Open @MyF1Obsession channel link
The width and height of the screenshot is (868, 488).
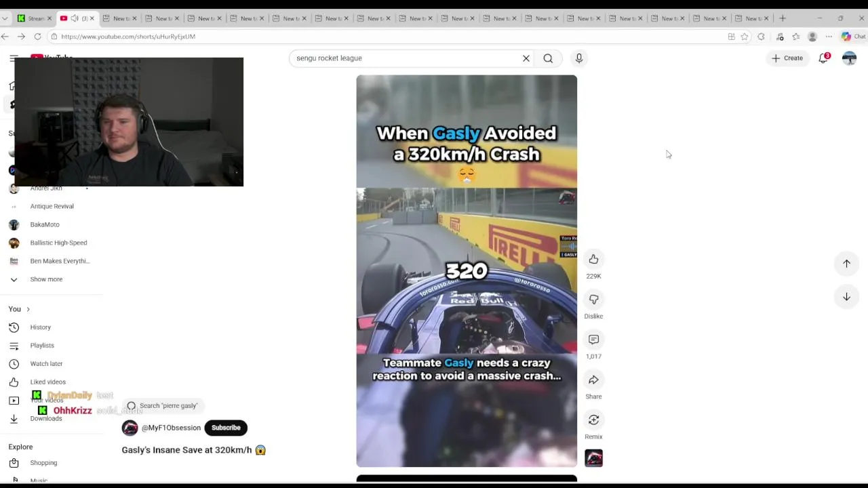click(x=171, y=428)
